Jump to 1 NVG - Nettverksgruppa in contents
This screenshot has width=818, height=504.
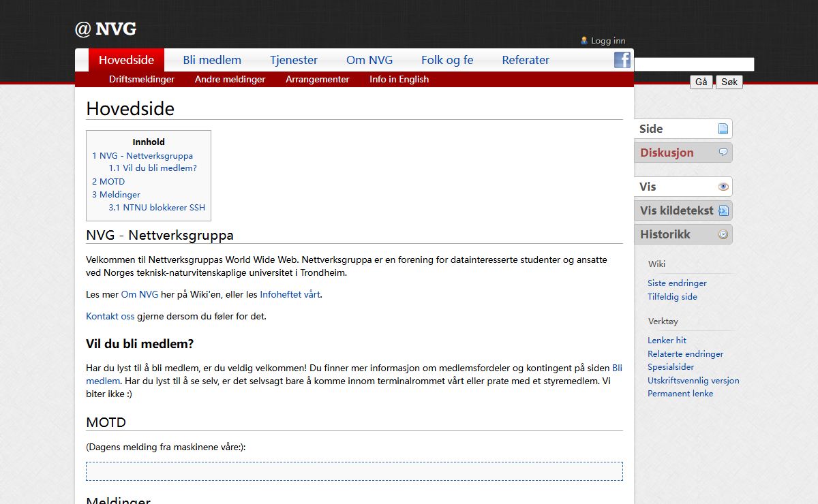(x=142, y=155)
